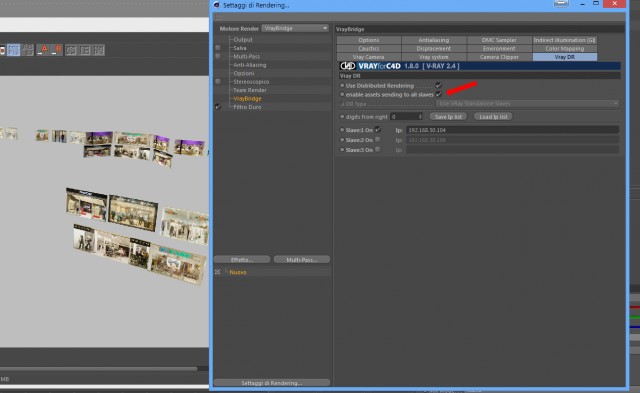This screenshot has width=640, height=393.
Task: Toggle the Multi-Pass checkbox in list
Action: pos(218,56)
